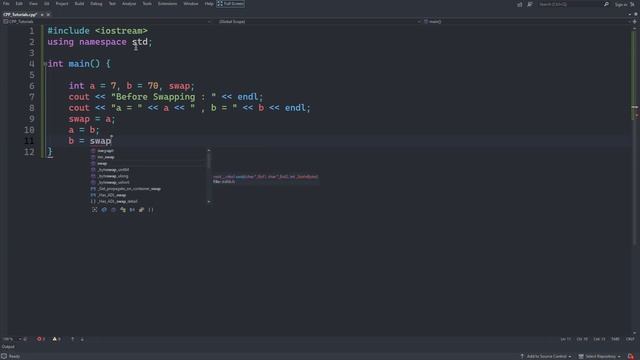This screenshot has height=360, width=640.
Task: Open the Test menu
Action: pos(112,4)
